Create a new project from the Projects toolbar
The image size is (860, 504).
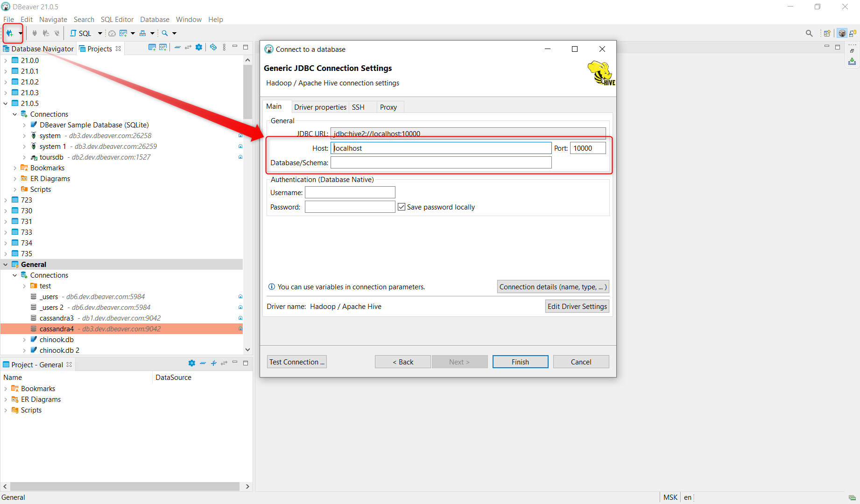coord(152,47)
